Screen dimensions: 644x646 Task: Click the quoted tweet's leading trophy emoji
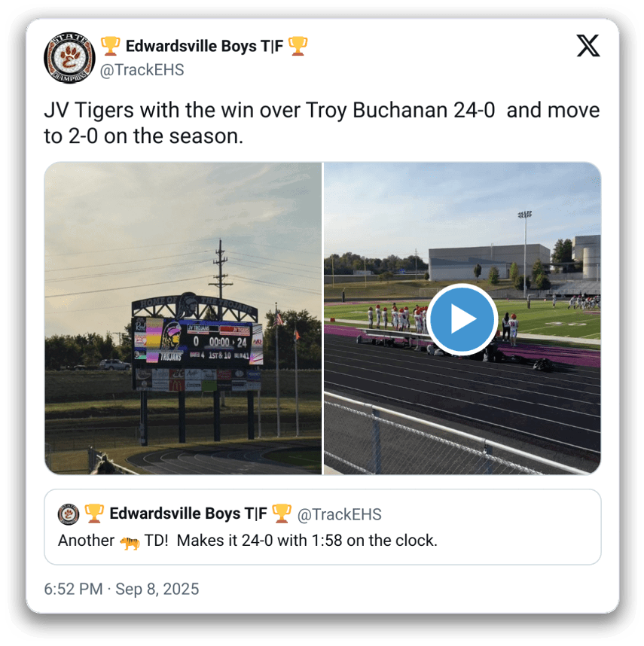[94, 513]
